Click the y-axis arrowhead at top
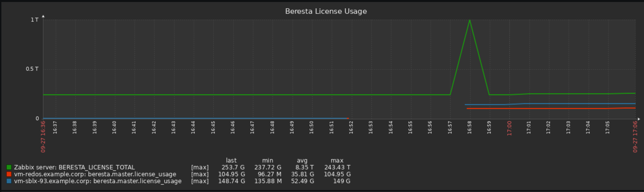This screenshot has width=644, height=192. click(x=43, y=16)
